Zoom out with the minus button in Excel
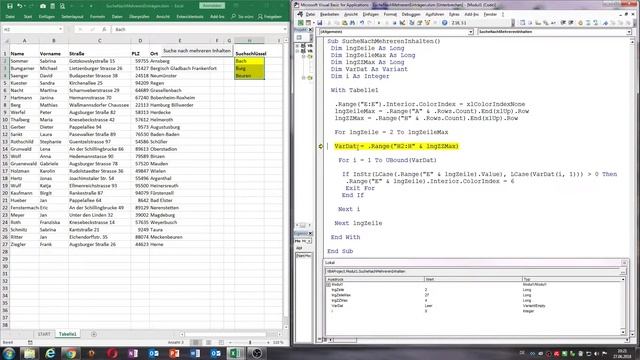 (x=231, y=342)
